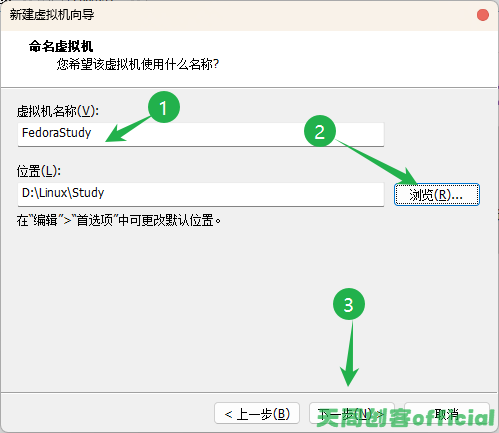Continue with the 下一步(N) button
499x433 pixels.
[352, 413]
